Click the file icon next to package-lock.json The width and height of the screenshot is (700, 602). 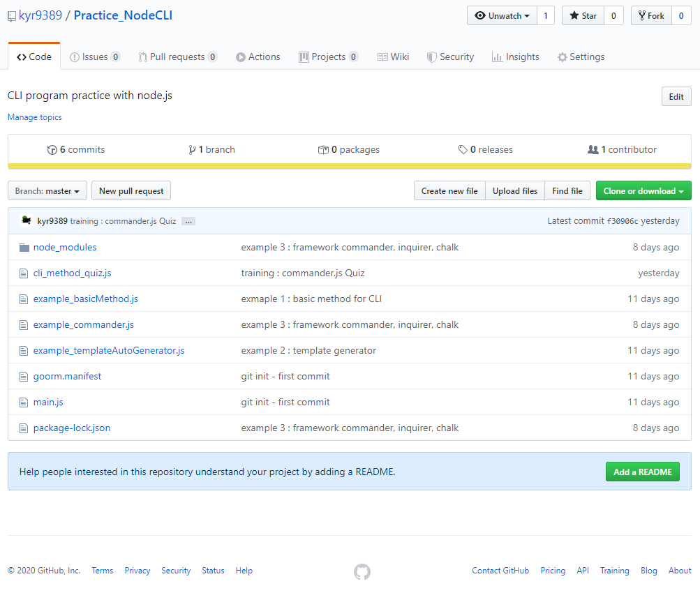24,428
